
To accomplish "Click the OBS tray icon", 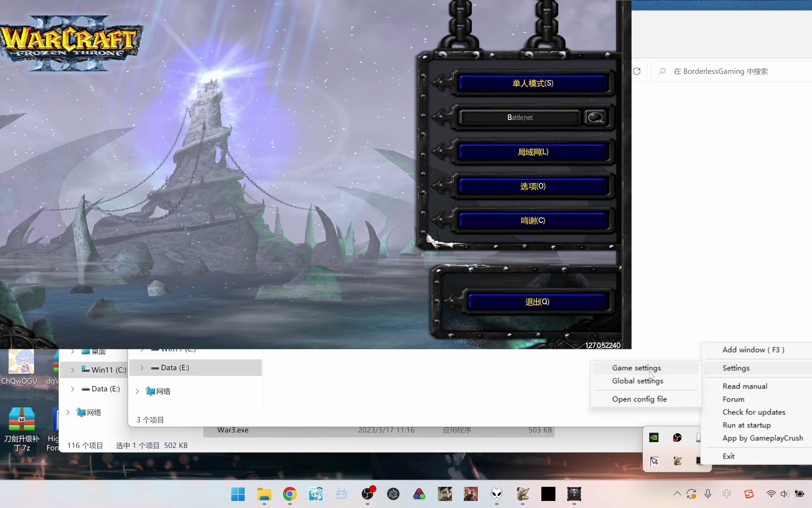I will [677, 437].
